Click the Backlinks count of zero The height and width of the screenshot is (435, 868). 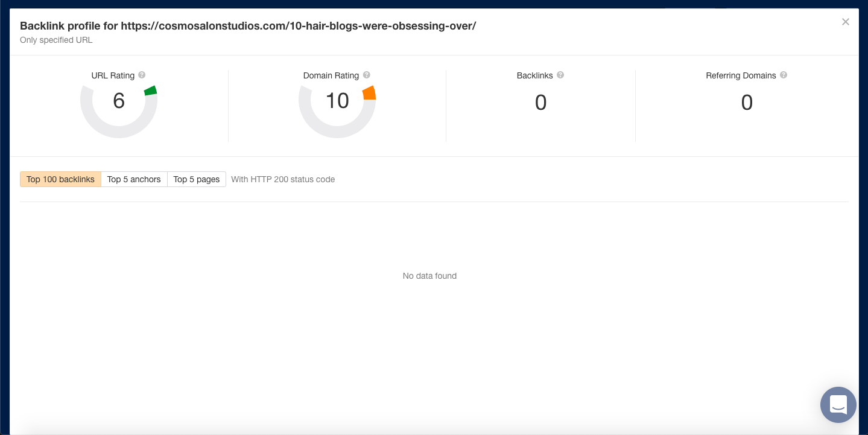pyautogui.click(x=540, y=103)
